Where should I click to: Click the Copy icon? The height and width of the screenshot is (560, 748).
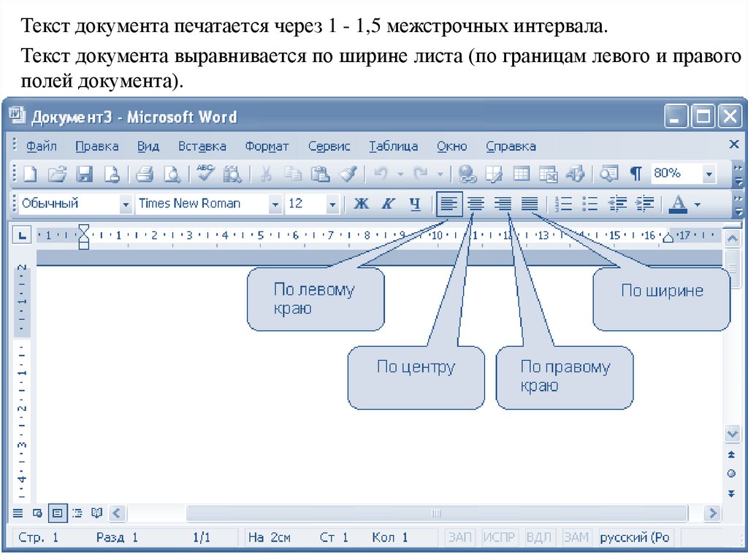[x=293, y=174]
